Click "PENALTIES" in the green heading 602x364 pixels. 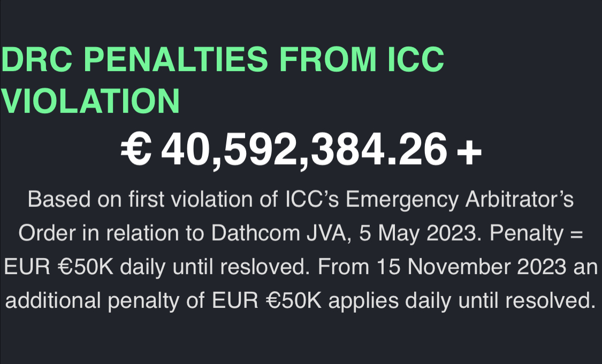click(x=176, y=59)
